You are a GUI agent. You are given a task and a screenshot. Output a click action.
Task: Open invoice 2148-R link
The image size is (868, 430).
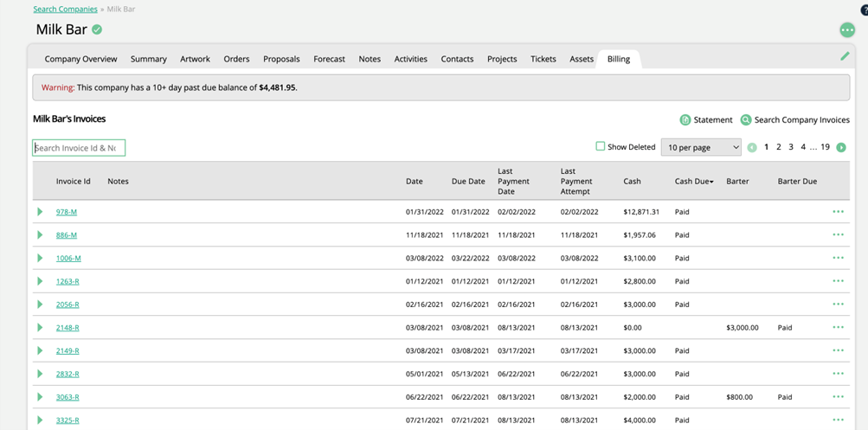[68, 327]
